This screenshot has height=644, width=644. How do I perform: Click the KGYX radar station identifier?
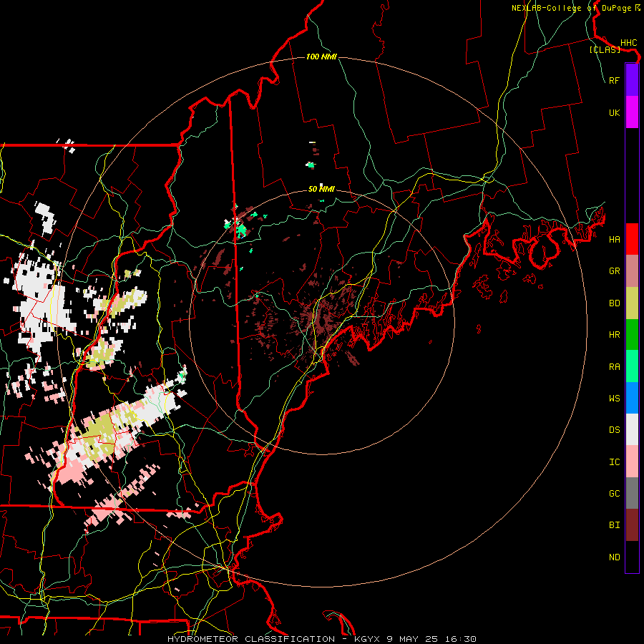[367, 639]
